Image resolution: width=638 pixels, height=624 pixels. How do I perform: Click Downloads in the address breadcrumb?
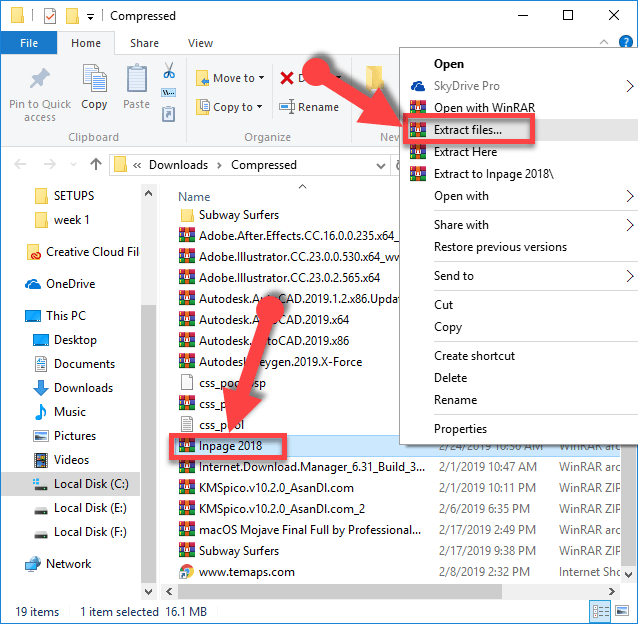pyautogui.click(x=178, y=165)
